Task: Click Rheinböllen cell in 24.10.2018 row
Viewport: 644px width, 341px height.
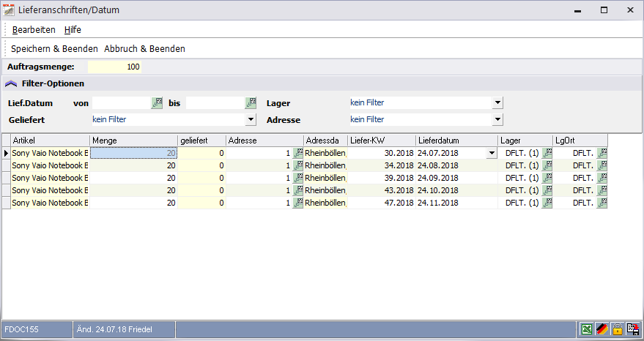Action: tap(326, 190)
